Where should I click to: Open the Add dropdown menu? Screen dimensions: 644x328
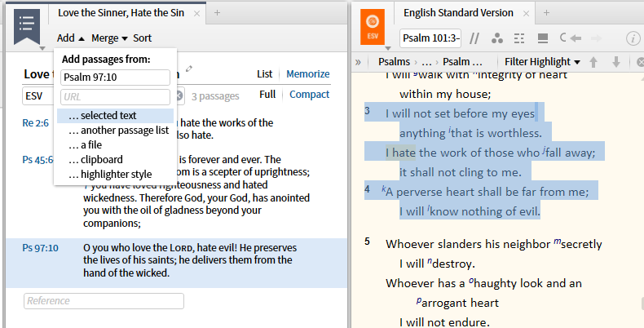[71, 38]
